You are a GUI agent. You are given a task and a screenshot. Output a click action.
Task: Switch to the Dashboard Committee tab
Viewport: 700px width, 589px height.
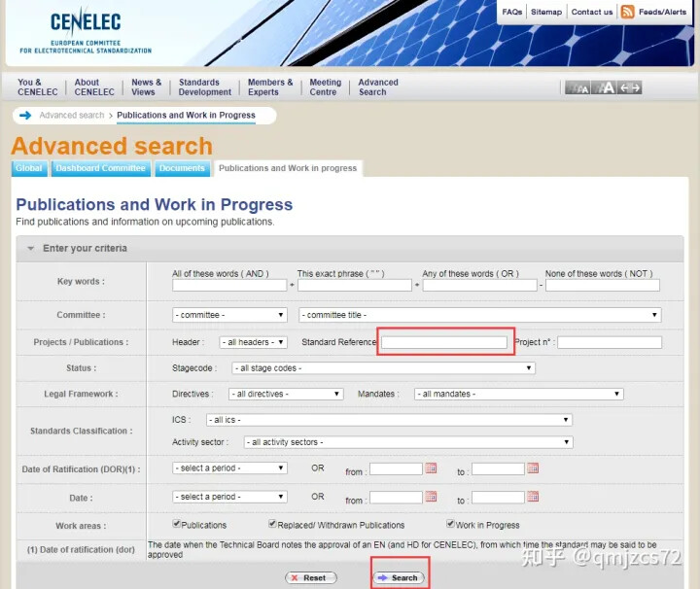click(101, 168)
